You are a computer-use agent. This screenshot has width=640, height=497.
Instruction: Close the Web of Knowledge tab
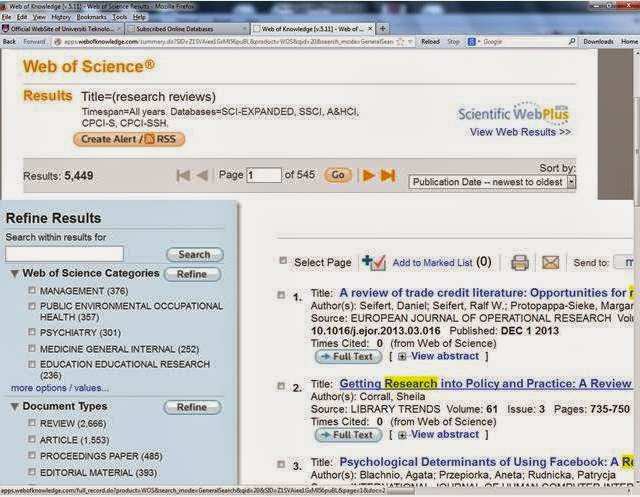click(x=370, y=29)
